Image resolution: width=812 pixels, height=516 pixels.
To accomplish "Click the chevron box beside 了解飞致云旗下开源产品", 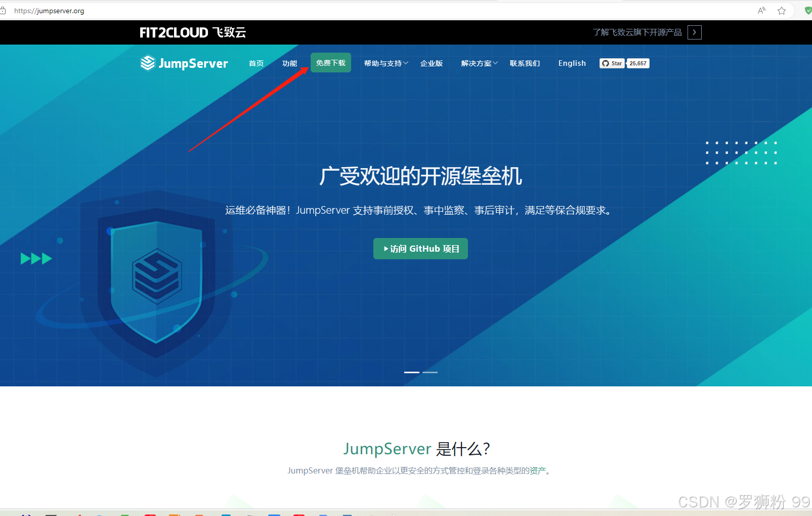I will tap(695, 32).
